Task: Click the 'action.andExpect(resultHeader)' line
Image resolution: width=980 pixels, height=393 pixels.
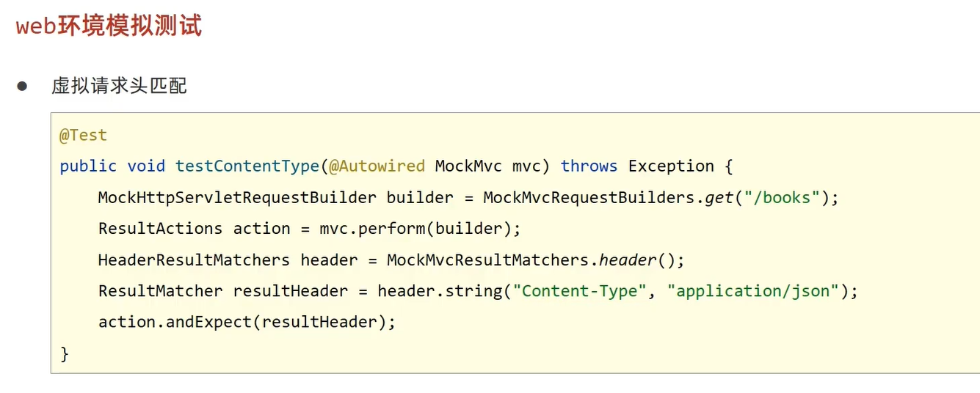Action: pos(247,323)
